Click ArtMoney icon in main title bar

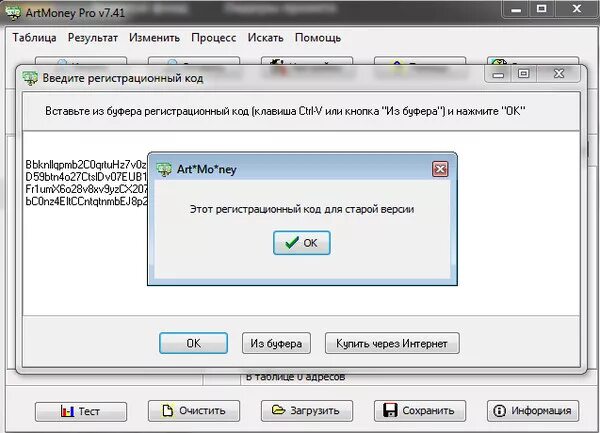pyautogui.click(x=13, y=12)
